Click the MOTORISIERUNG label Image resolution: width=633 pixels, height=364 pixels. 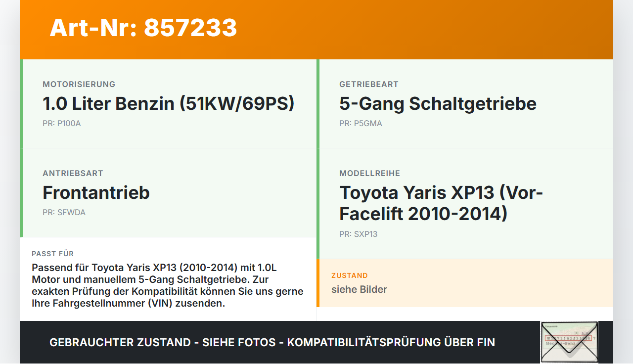(79, 84)
